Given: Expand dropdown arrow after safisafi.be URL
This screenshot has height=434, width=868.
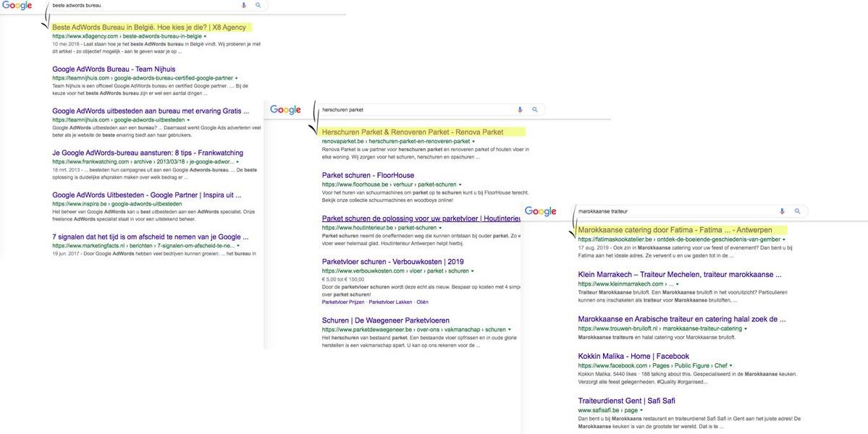Looking at the screenshot, I should 641,411.
